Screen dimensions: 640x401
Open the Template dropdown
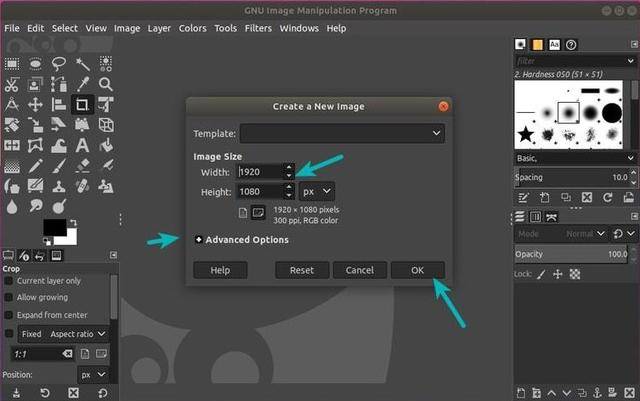click(x=342, y=133)
